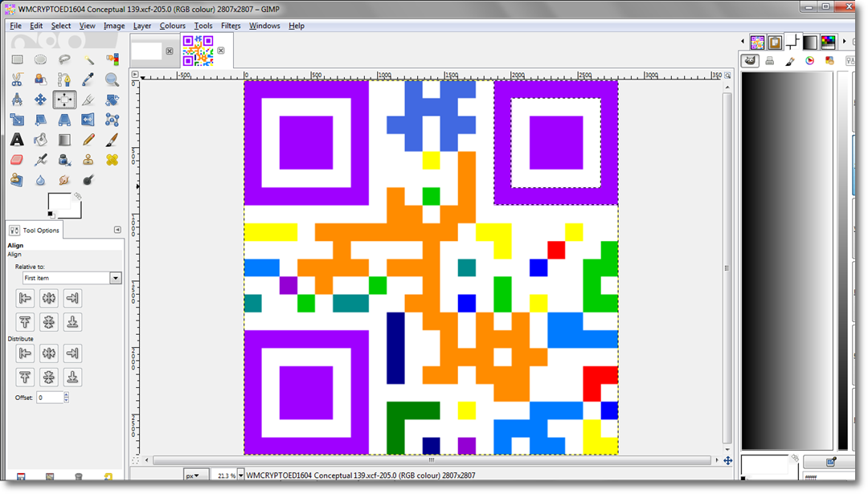Choose the Heal tool
Image resolution: width=868 pixels, height=494 pixels.
pyautogui.click(x=113, y=160)
